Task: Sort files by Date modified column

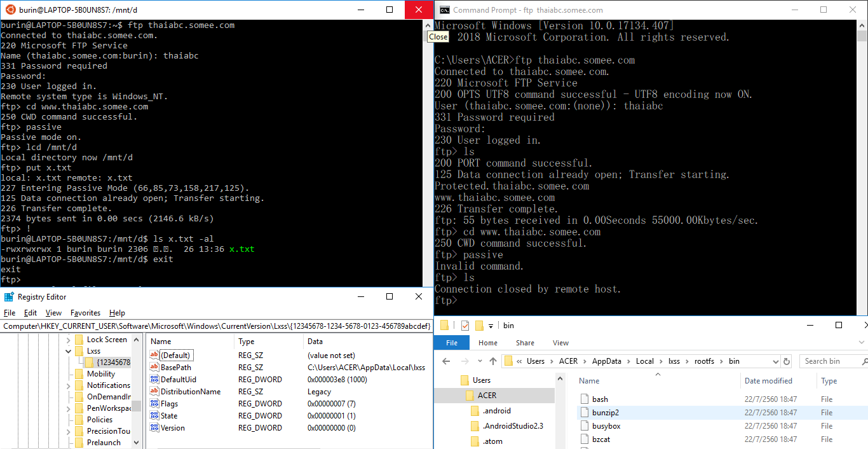Action: (768, 381)
